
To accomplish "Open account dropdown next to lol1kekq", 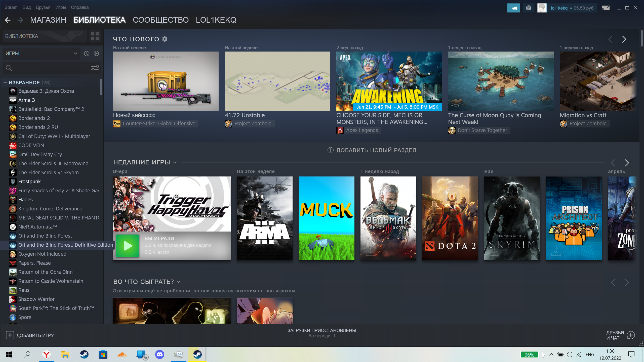I will 571,8.
